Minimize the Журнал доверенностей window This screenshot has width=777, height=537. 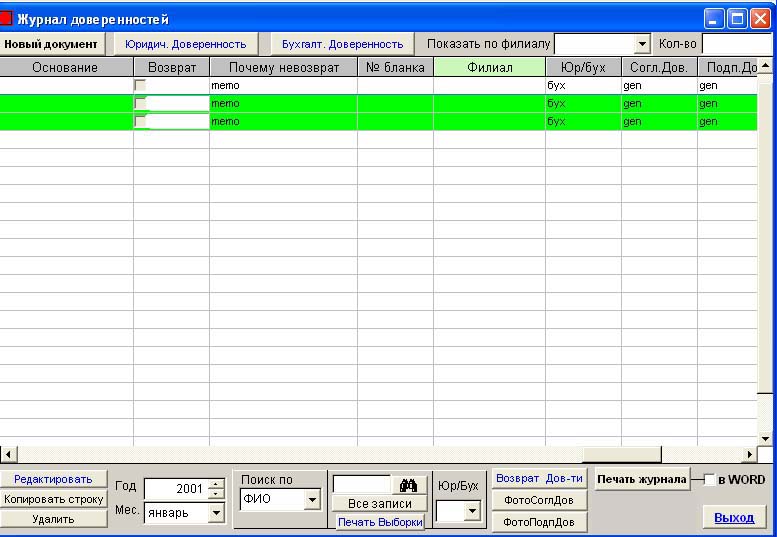pyautogui.click(x=714, y=19)
